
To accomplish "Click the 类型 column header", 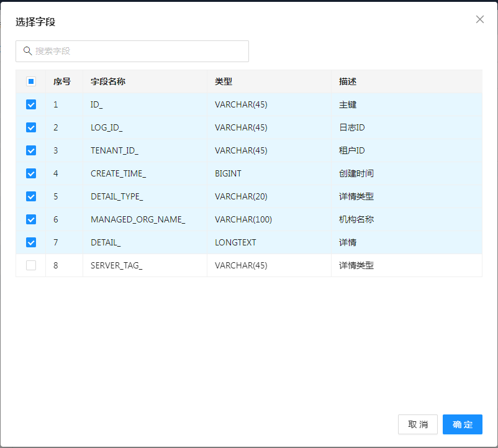I will [224, 81].
